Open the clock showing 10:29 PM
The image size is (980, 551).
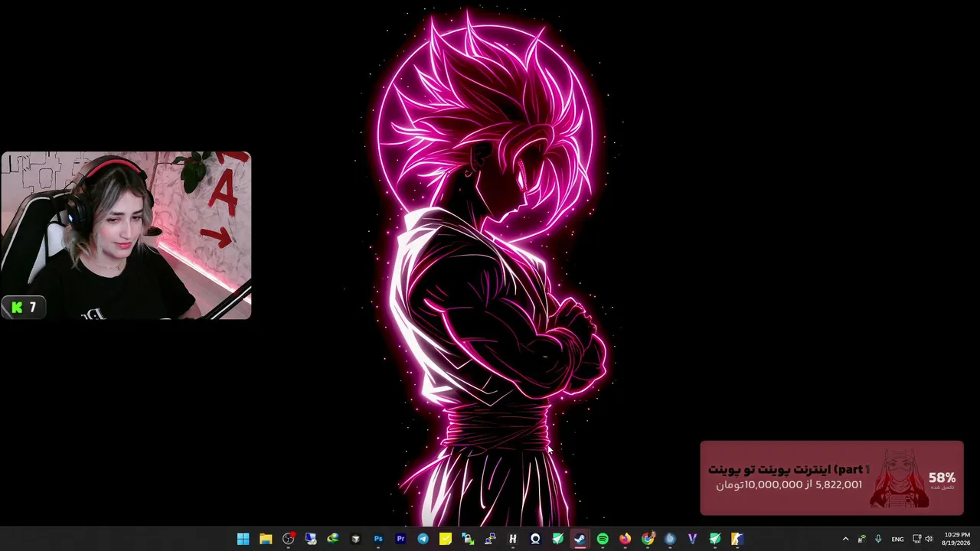pyautogui.click(x=957, y=539)
